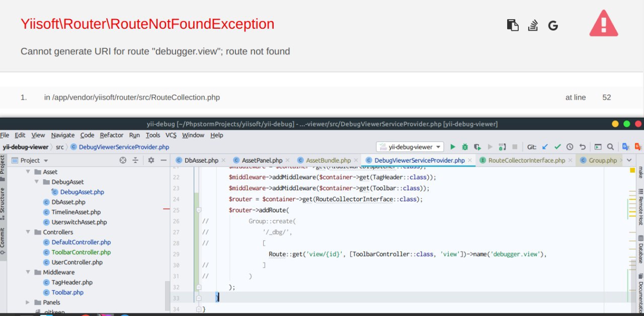Screen dimensions: 644x316
Task: Collapse all in the Project panel
Action: point(135,160)
